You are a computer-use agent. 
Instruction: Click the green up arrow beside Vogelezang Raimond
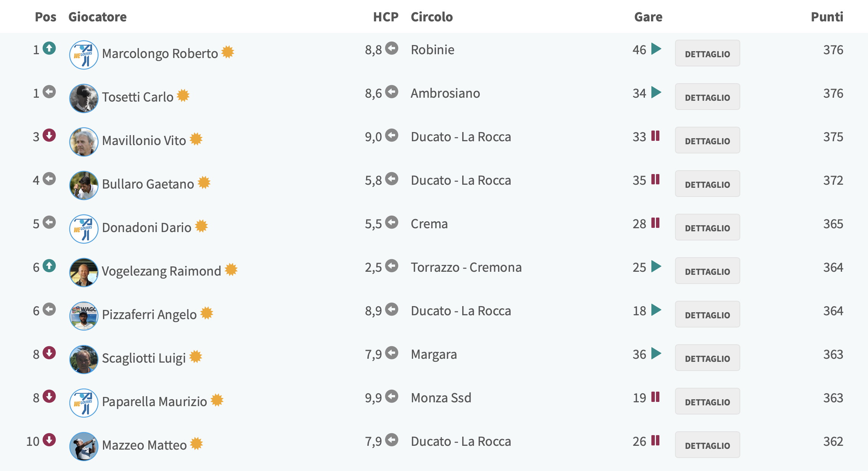pyautogui.click(x=49, y=266)
